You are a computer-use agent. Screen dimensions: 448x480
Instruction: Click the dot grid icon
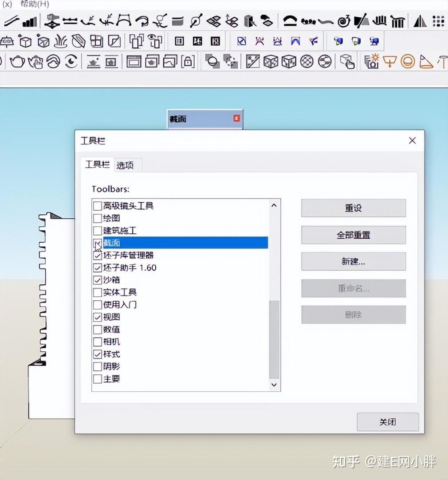(438, 21)
